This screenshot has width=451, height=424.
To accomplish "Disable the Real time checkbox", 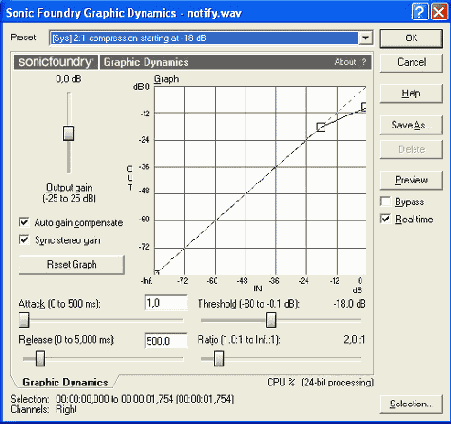I will click(386, 219).
